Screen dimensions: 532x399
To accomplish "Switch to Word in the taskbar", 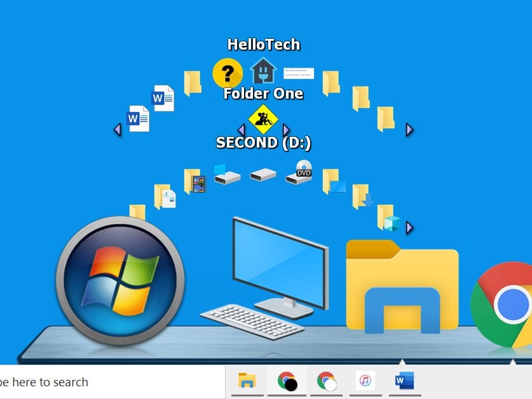I will coord(404,381).
